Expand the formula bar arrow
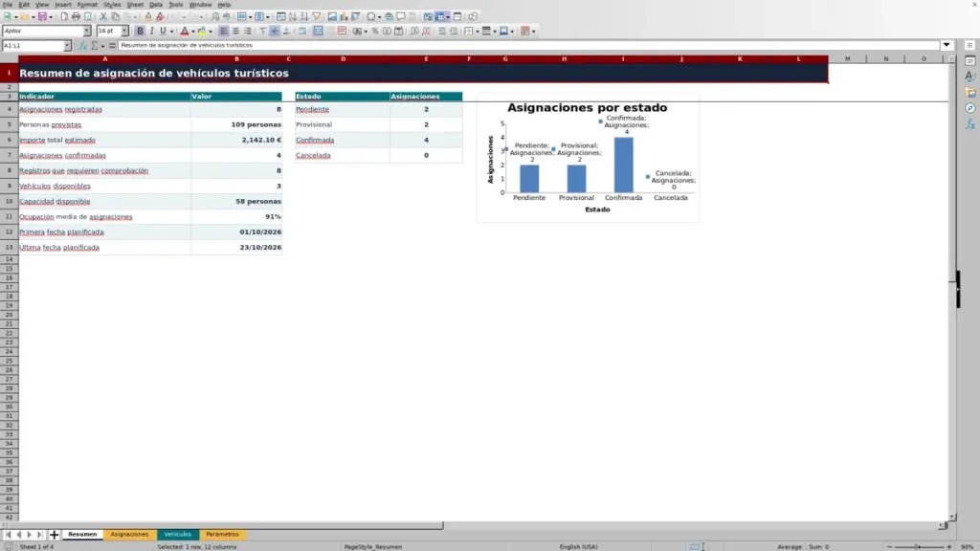This screenshot has height=551, width=980. pos(947,45)
